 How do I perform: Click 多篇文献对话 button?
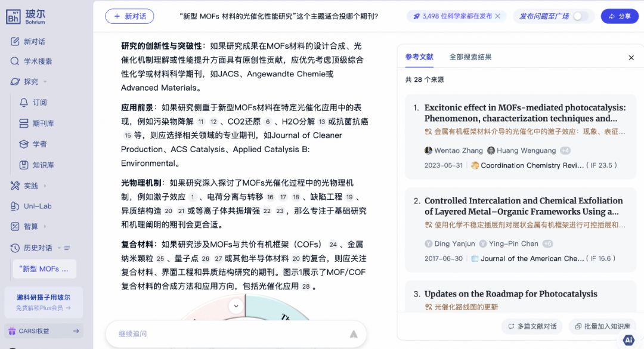pos(532,326)
